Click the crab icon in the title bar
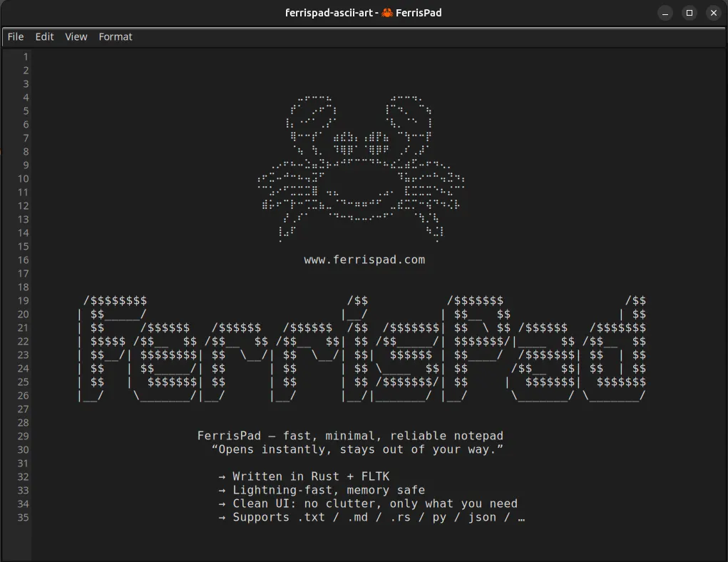The height and width of the screenshot is (562, 728). click(x=387, y=13)
